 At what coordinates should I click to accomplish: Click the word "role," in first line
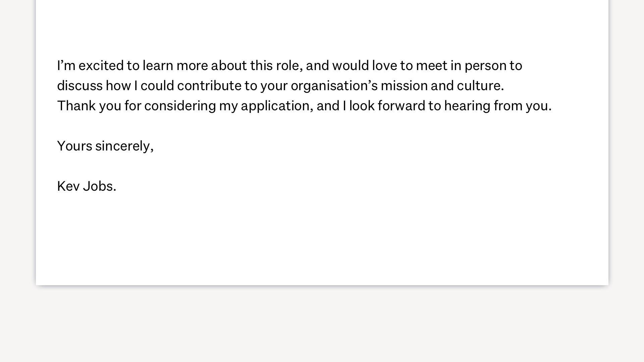(289, 66)
